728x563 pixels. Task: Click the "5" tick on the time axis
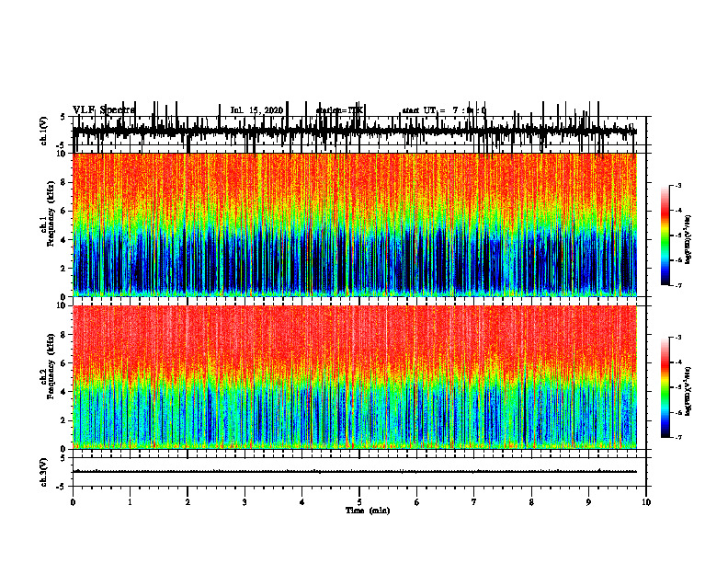click(359, 502)
